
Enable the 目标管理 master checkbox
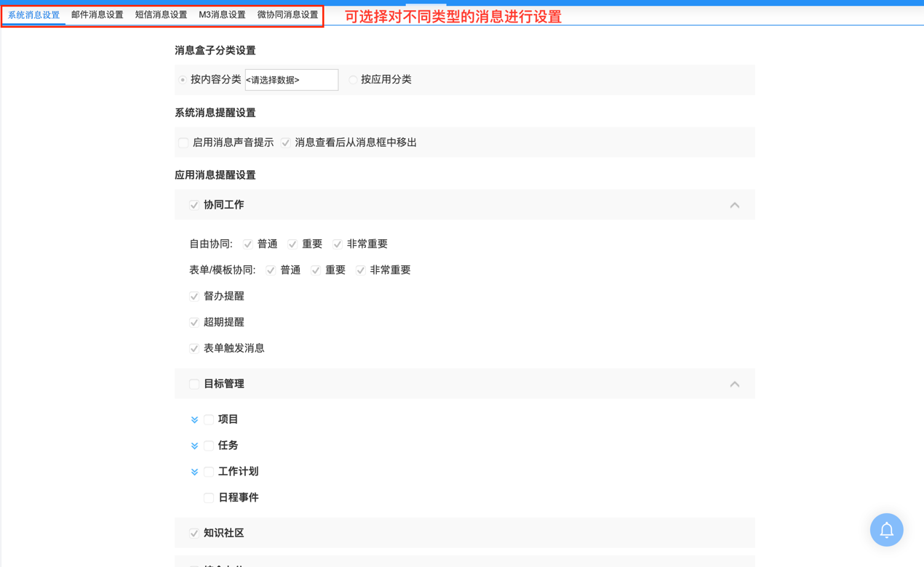click(194, 384)
